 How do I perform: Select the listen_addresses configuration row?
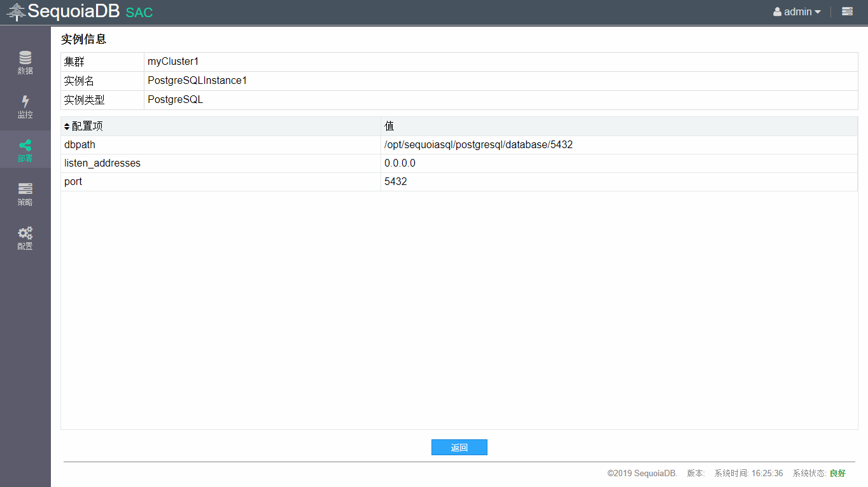tap(102, 163)
